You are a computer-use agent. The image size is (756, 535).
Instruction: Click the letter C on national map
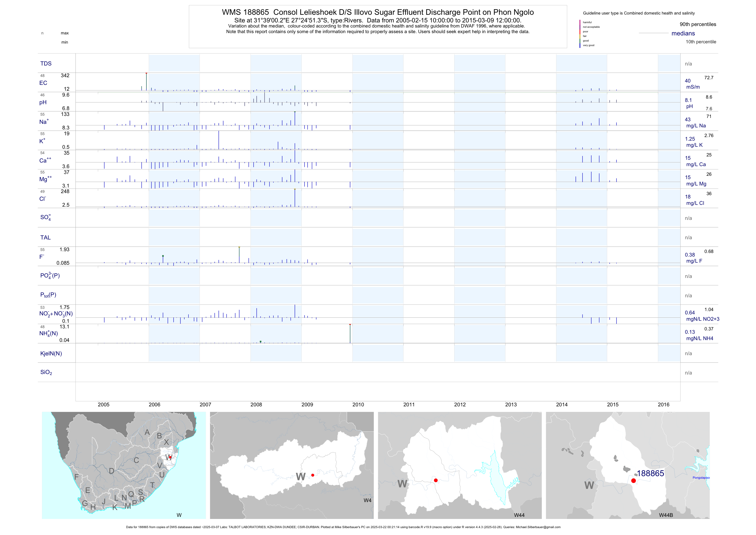tap(136, 460)
